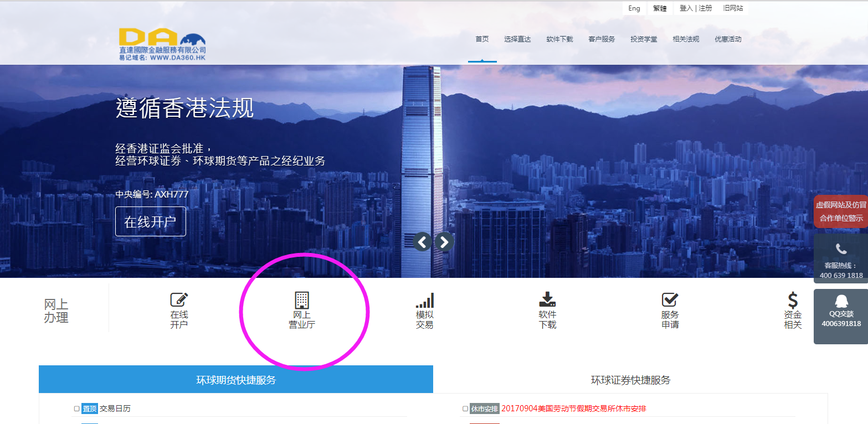
Task: Click 中央编号: AXH777 text
Action: click(x=152, y=194)
